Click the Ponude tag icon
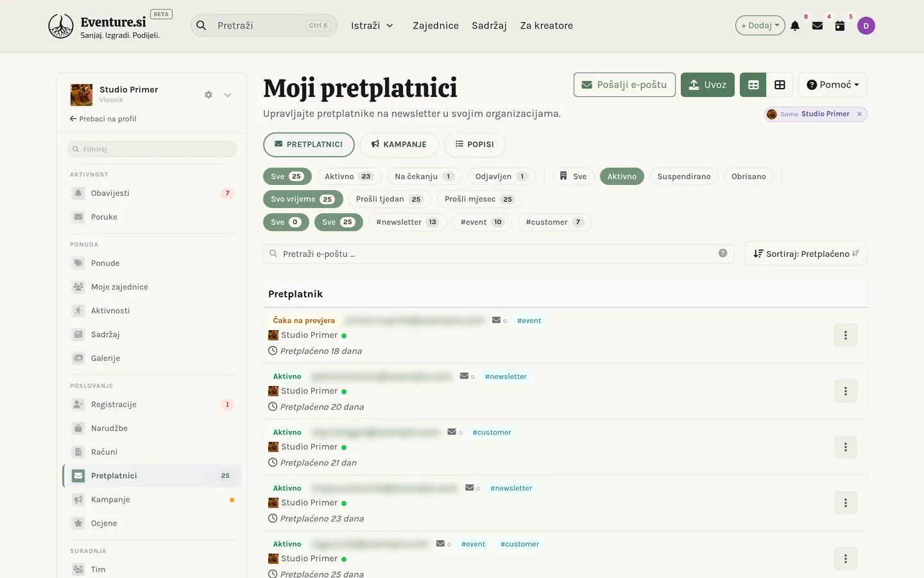This screenshot has width=924, height=578. pyautogui.click(x=78, y=263)
